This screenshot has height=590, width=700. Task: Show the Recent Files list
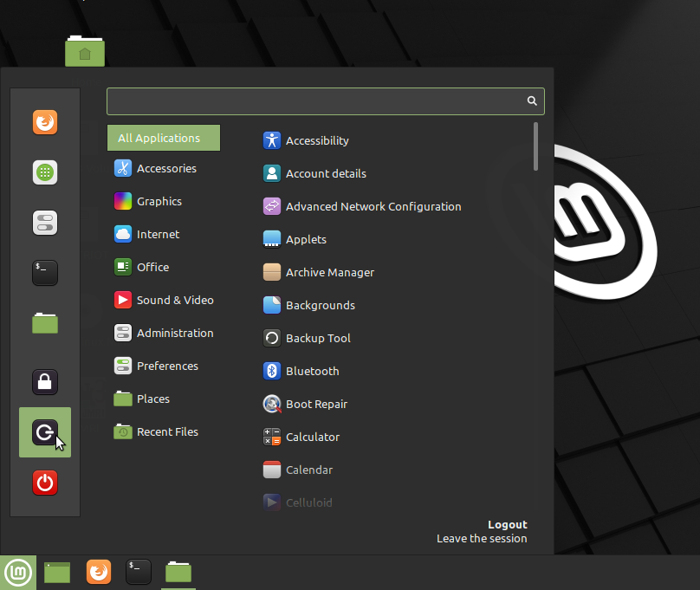166,432
